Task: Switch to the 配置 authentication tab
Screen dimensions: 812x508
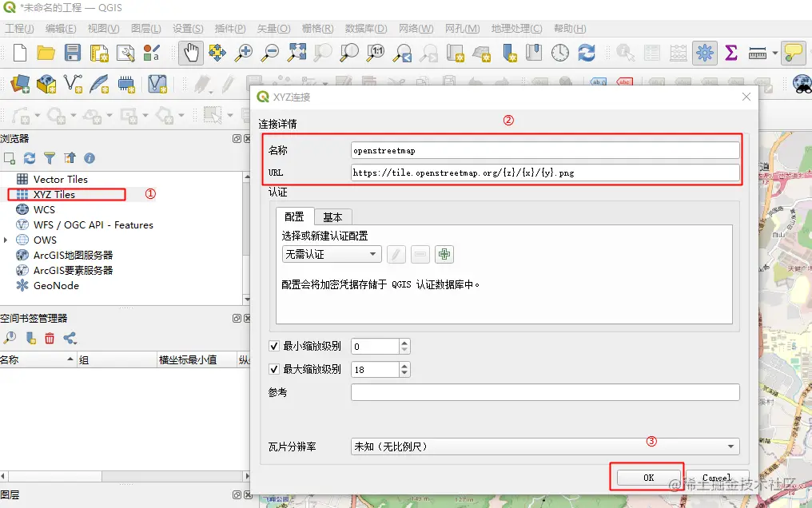Action: click(295, 216)
